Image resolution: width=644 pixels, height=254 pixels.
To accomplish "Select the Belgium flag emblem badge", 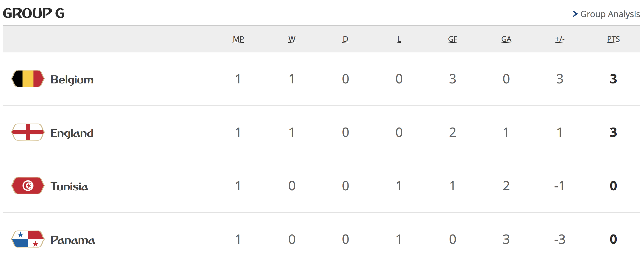I will [28, 79].
